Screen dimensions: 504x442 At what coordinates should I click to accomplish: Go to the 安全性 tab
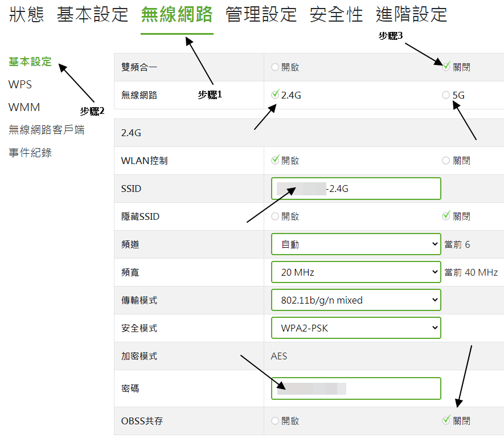(x=336, y=15)
